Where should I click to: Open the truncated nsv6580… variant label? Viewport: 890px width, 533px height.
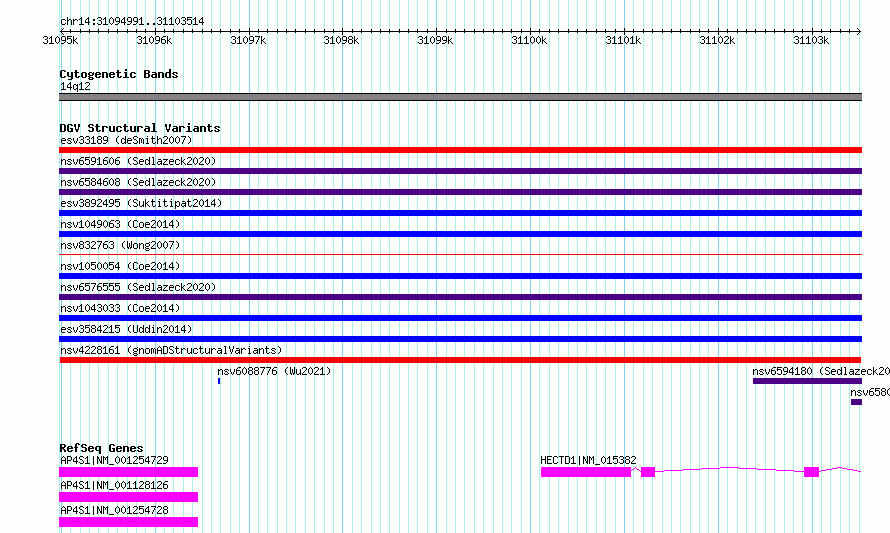870,392
